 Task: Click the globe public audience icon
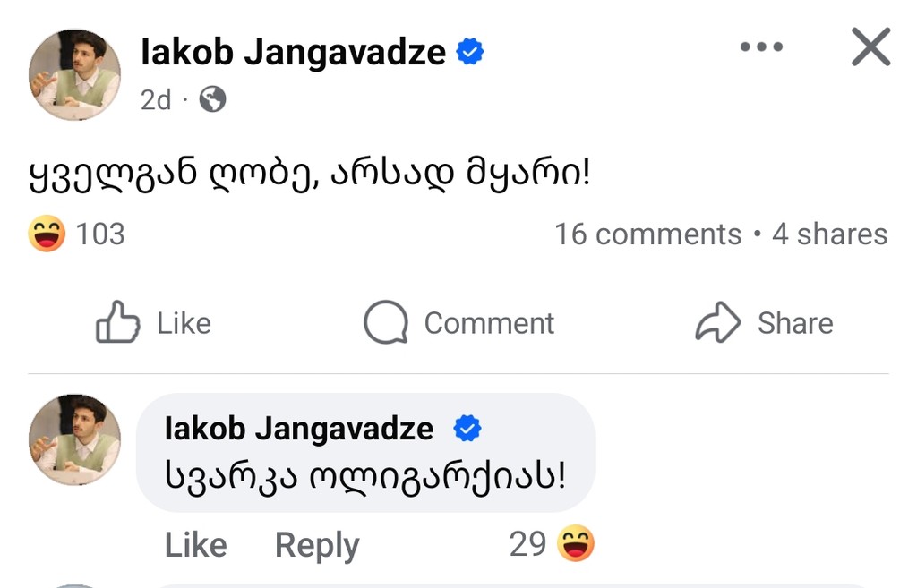click(212, 99)
